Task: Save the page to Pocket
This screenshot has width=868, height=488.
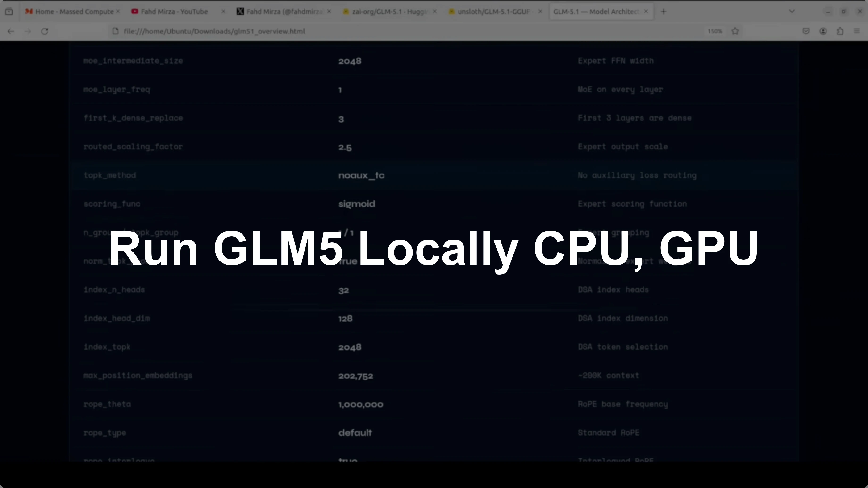Action: click(x=806, y=31)
